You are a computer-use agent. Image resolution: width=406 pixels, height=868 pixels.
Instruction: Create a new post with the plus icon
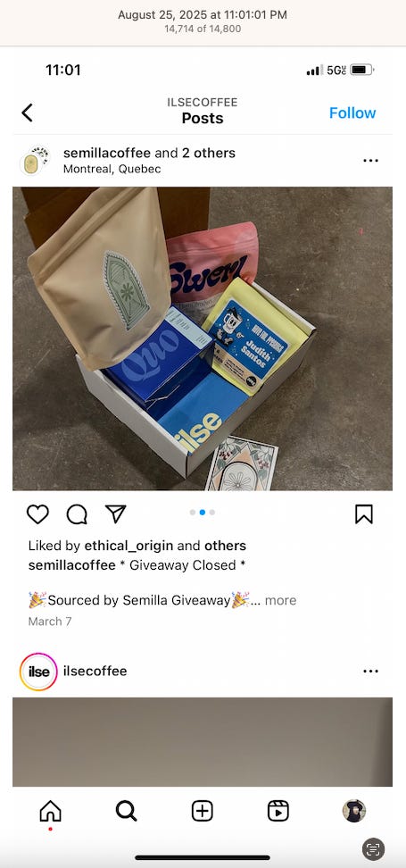(203, 812)
